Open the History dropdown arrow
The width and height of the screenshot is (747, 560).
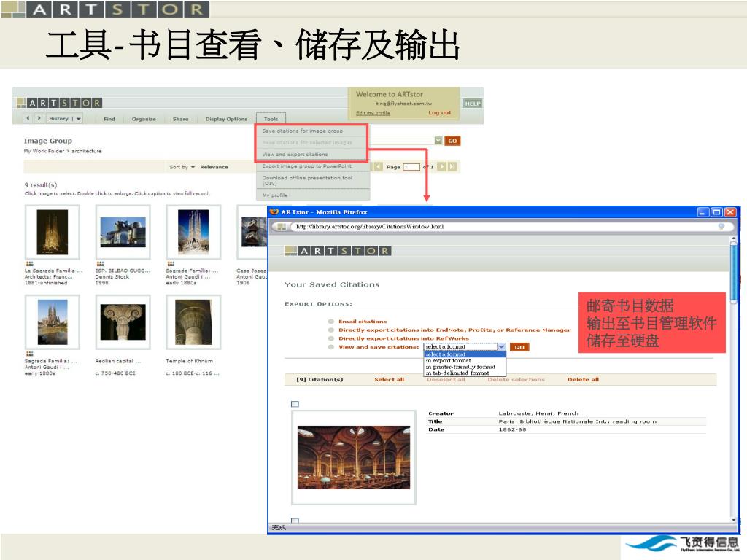[x=78, y=119]
